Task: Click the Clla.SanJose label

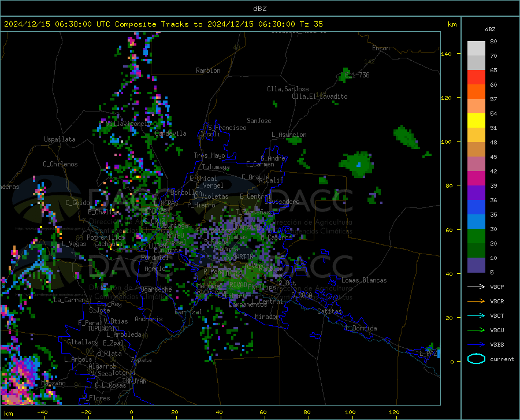Action: (x=288, y=89)
